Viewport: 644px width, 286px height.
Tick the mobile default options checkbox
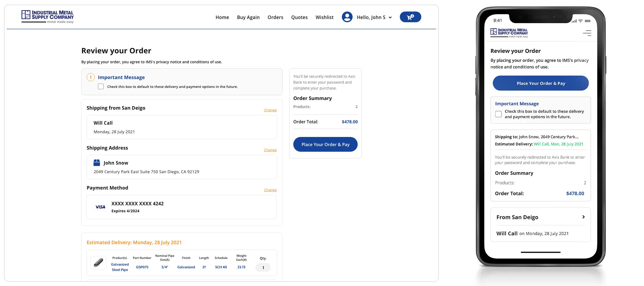point(498,114)
